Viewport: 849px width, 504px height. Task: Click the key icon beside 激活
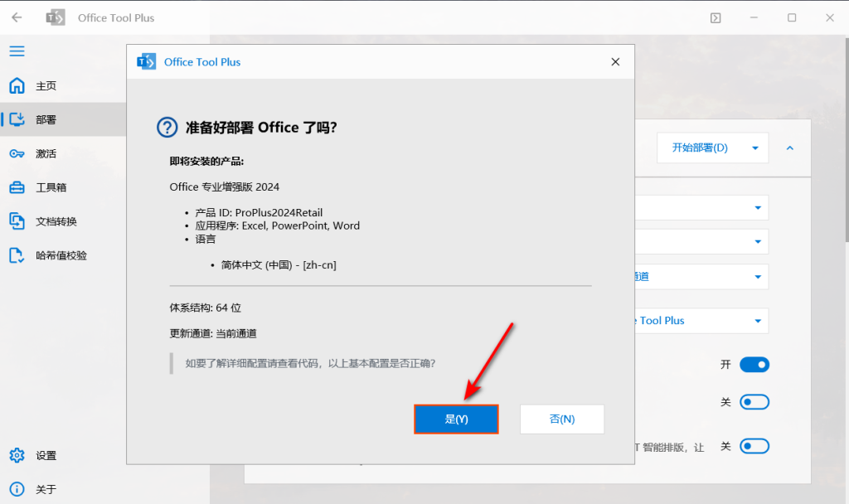17,153
